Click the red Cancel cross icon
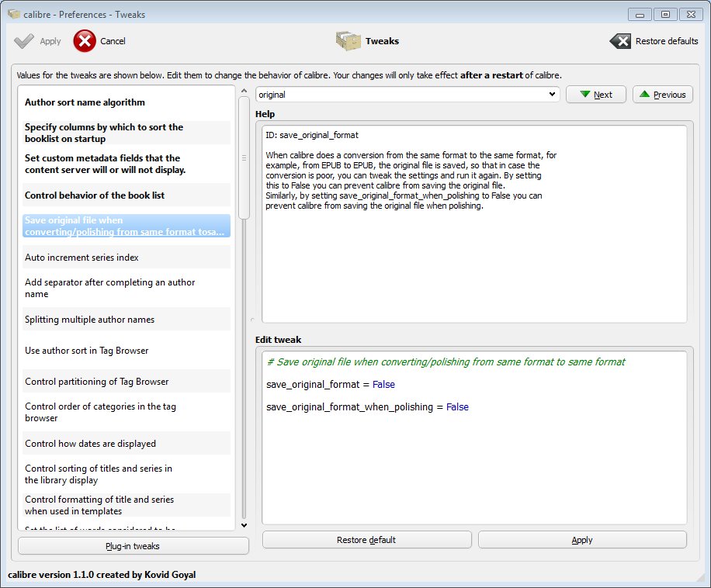This screenshot has width=711, height=588. tap(85, 41)
